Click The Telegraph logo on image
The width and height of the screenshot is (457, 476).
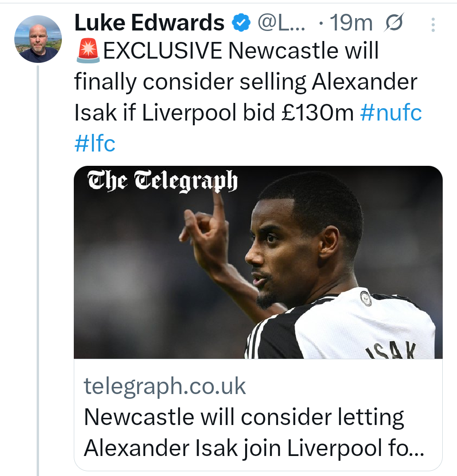click(162, 183)
